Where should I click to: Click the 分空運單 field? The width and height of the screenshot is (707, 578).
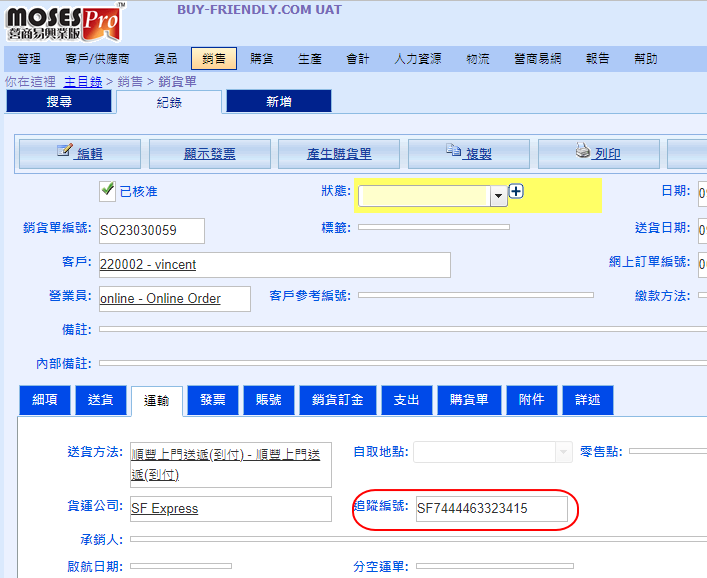(x=495, y=566)
